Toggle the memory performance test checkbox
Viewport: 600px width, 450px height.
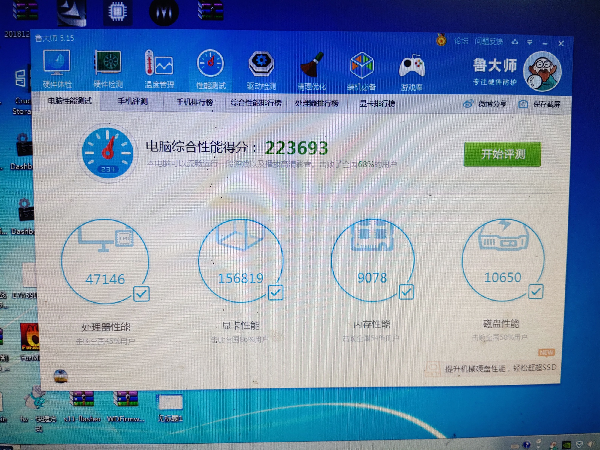pyautogui.click(x=406, y=292)
